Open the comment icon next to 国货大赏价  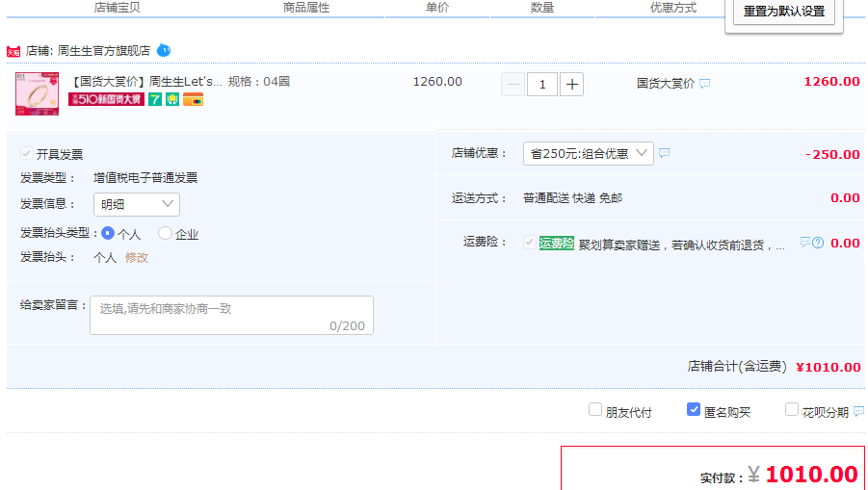tap(704, 84)
